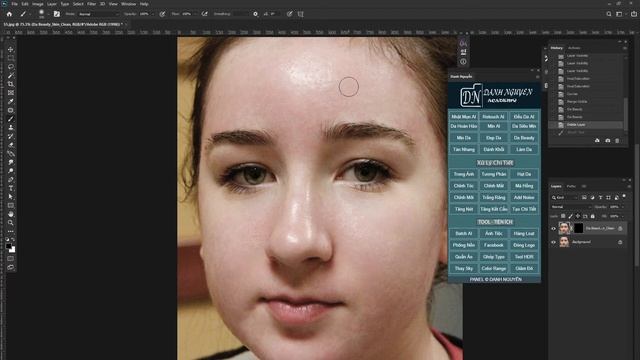640x360 pixels.
Task: Open the Filter menu
Action: click(x=91, y=4)
